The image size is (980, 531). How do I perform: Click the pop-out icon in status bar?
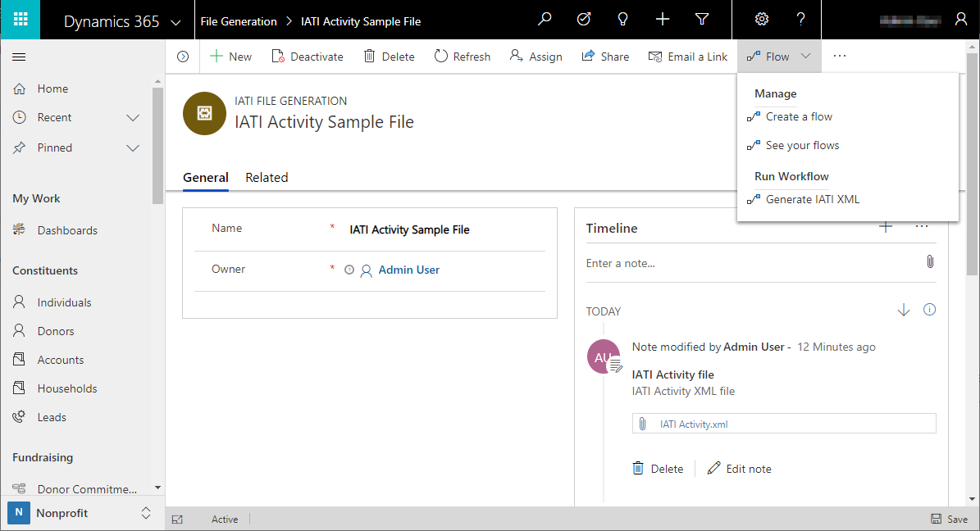pyautogui.click(x=177, y=520)
